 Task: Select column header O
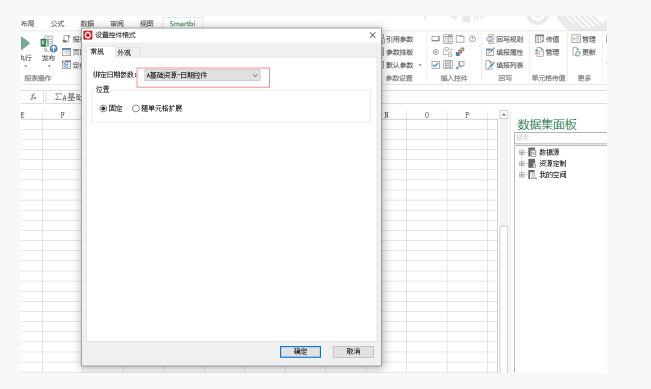(427, 115)
